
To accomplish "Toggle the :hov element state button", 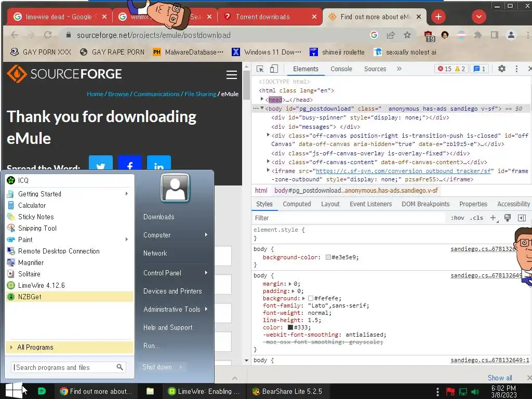I will click(x=457, y=218).
